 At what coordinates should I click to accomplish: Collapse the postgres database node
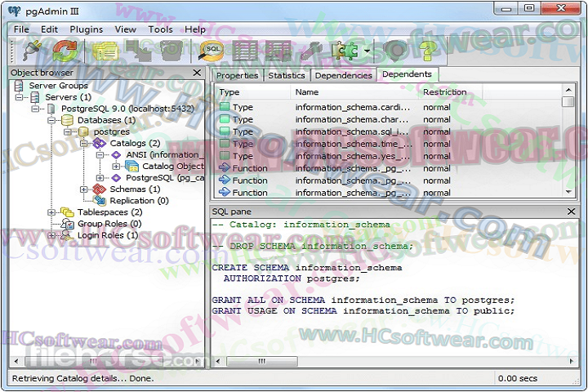coord(68,131)
